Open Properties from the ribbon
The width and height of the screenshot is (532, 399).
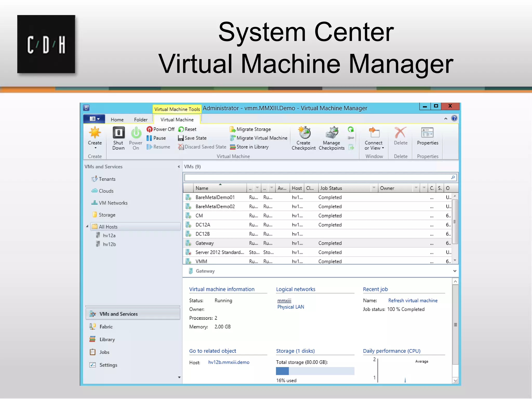428,136
